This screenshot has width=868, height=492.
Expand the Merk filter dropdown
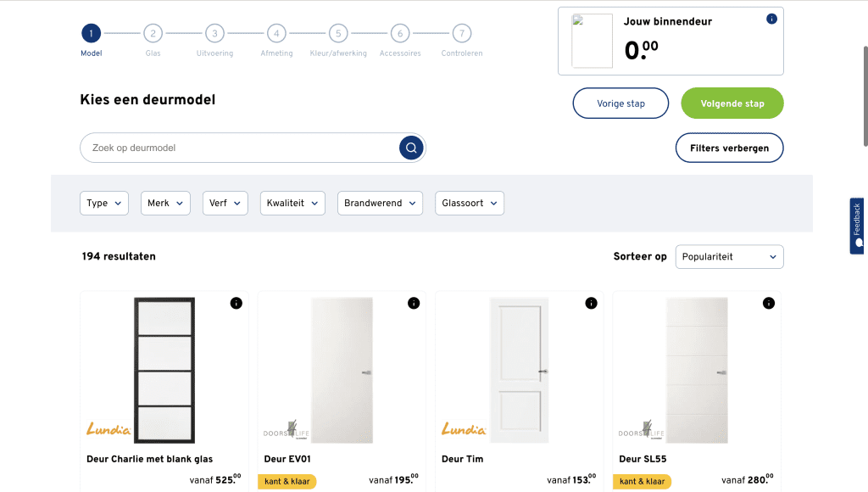165,204
